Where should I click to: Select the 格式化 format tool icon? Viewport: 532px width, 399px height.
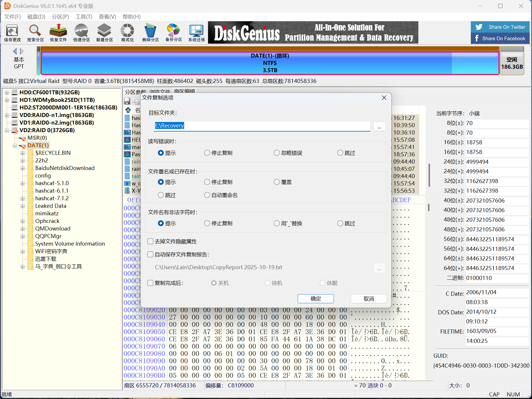127,33
